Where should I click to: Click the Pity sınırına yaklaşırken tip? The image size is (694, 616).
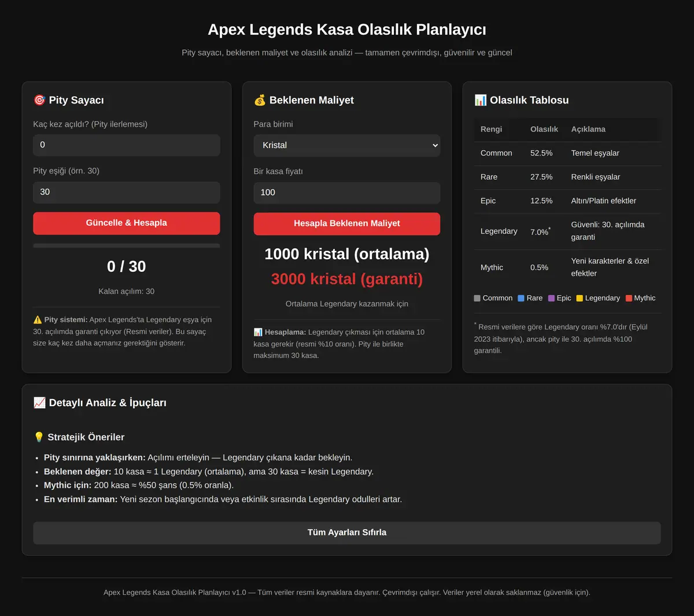198,458
